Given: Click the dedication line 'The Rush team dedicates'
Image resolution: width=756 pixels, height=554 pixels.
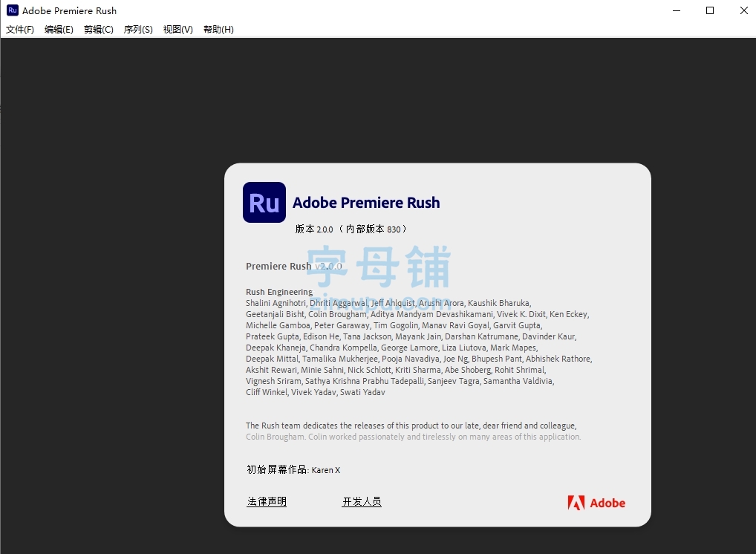Looking at the screenshot, I should 411,426.
